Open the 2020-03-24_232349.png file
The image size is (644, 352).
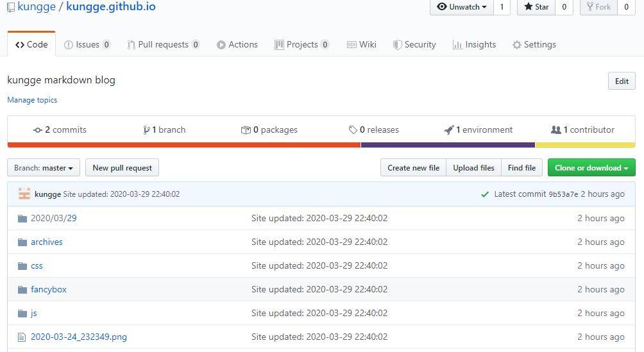point(79,337)
